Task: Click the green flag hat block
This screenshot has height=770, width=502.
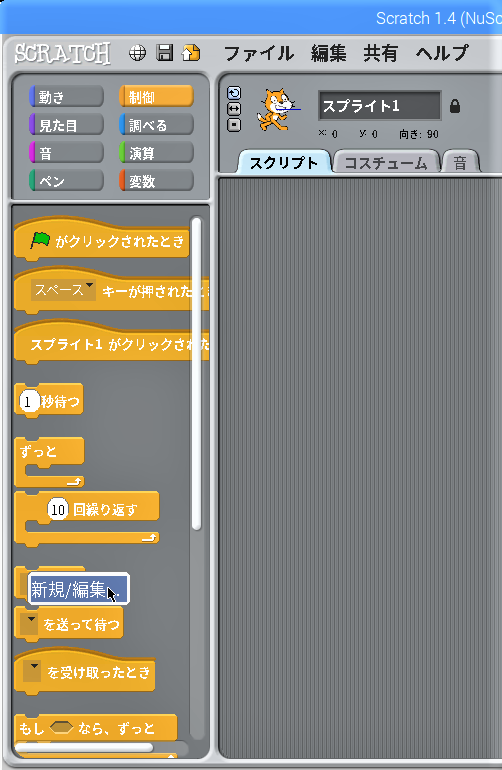Action: coord(101,240)
